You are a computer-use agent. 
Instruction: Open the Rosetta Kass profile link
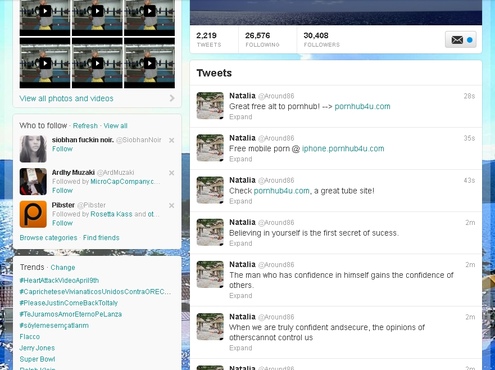(x=111, y=214)
